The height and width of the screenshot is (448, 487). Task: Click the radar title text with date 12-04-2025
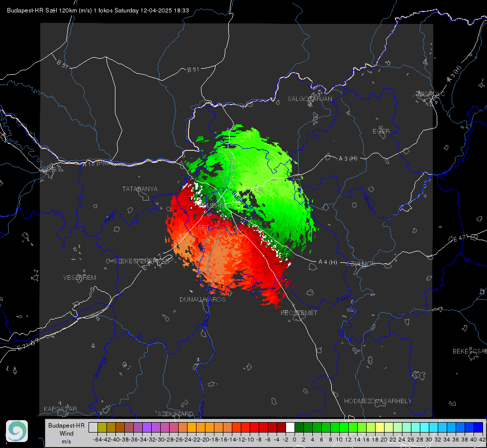[x=98, y=10]
